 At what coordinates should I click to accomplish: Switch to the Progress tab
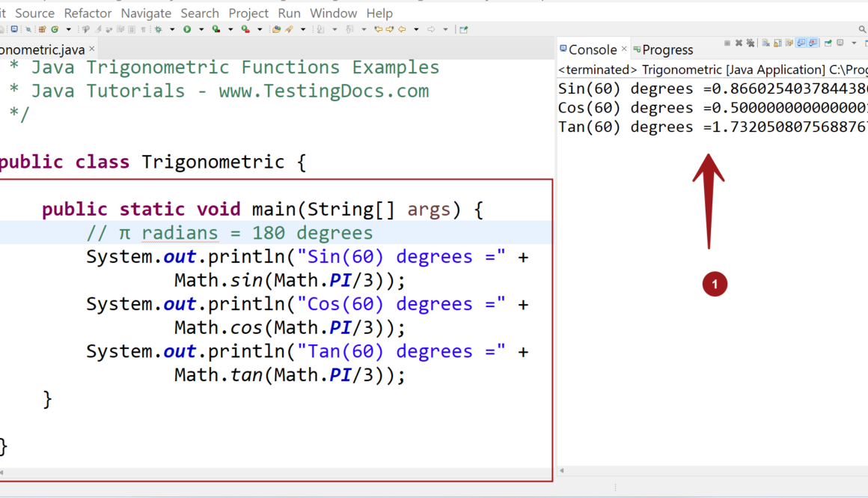coord(667,50)
